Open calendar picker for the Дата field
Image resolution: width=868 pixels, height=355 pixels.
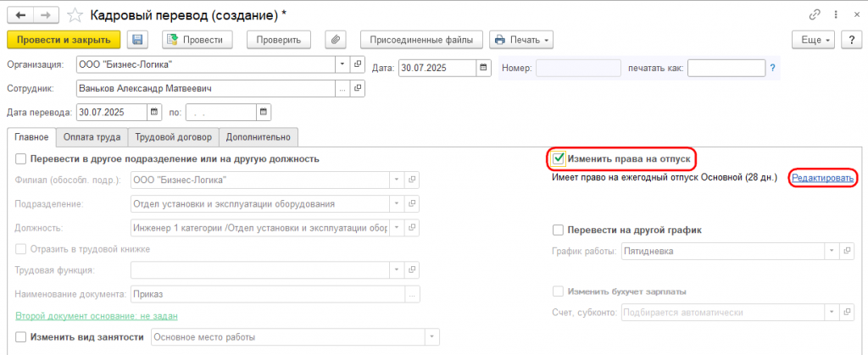(x=483, y=68)
